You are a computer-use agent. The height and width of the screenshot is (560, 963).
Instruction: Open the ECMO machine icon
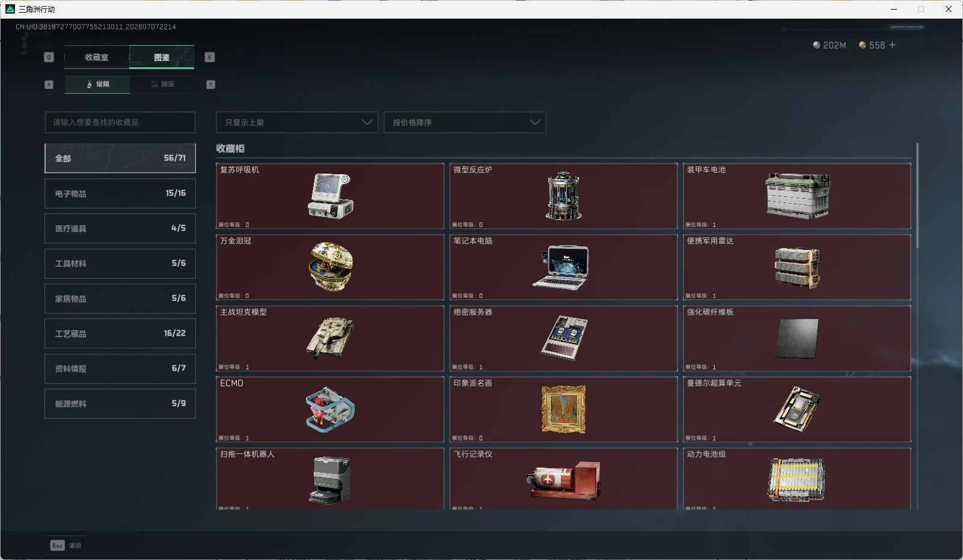330,409
